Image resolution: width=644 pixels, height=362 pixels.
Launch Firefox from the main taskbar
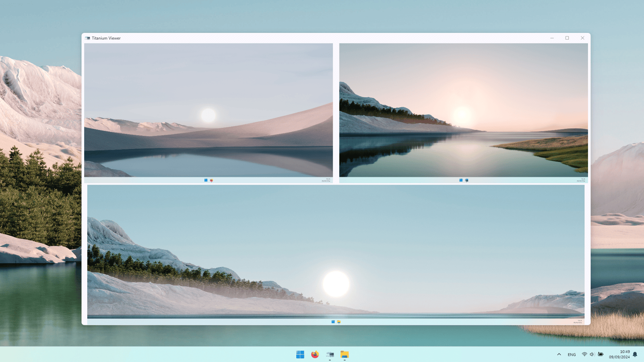[315, 354]
